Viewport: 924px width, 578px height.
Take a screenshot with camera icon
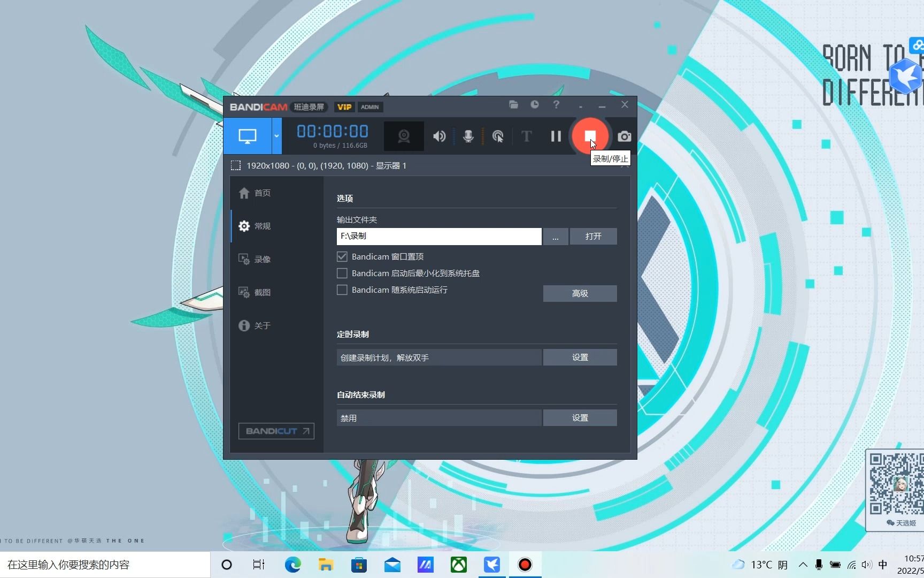[x=624, y=136]
